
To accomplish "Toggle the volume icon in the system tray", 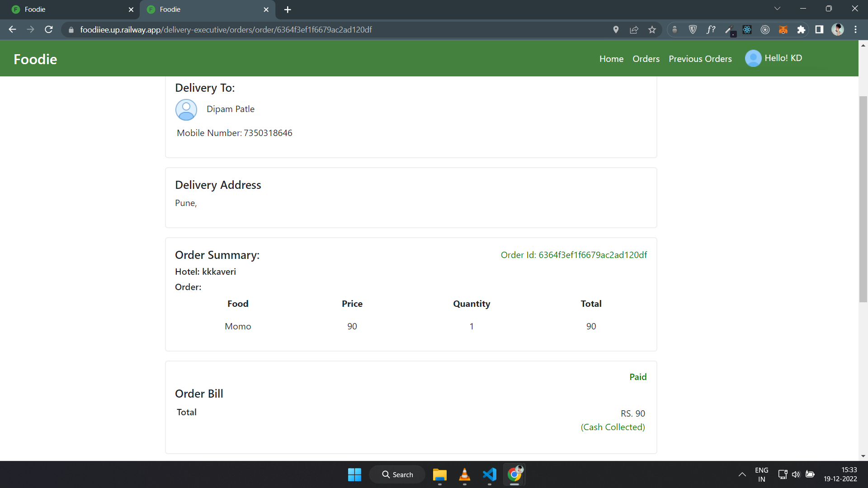I will click(796, 474).
